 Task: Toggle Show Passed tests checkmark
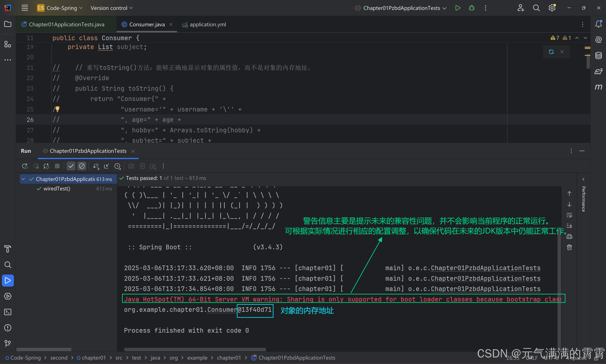point(71,166)
